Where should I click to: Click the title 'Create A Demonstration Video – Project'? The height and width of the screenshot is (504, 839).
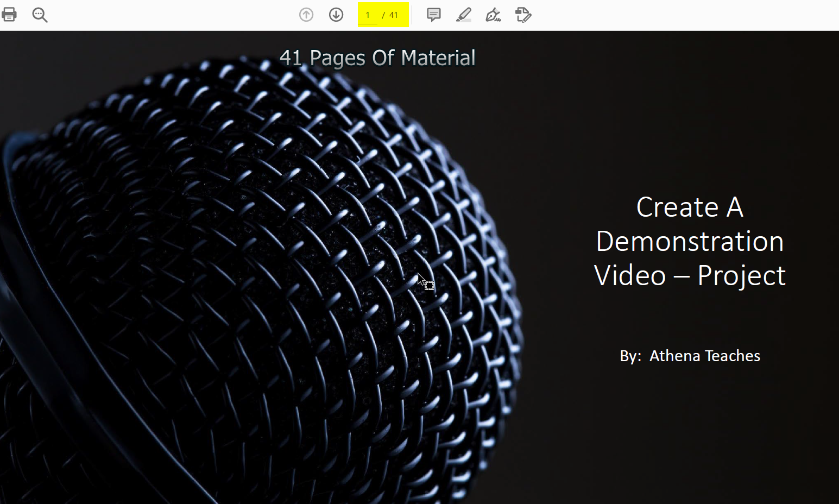click(x=690, y=241)
